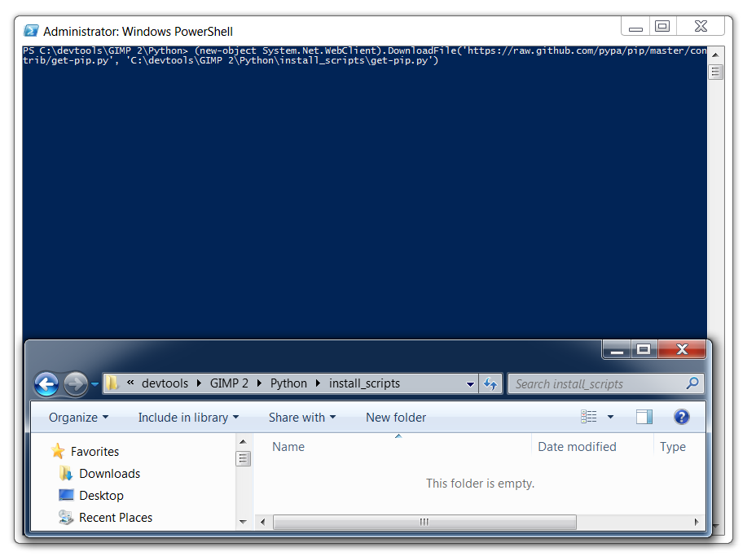The height and width of the screenshot is (556, 756).
Task: Create a New folder
Action: pos(396,418)
